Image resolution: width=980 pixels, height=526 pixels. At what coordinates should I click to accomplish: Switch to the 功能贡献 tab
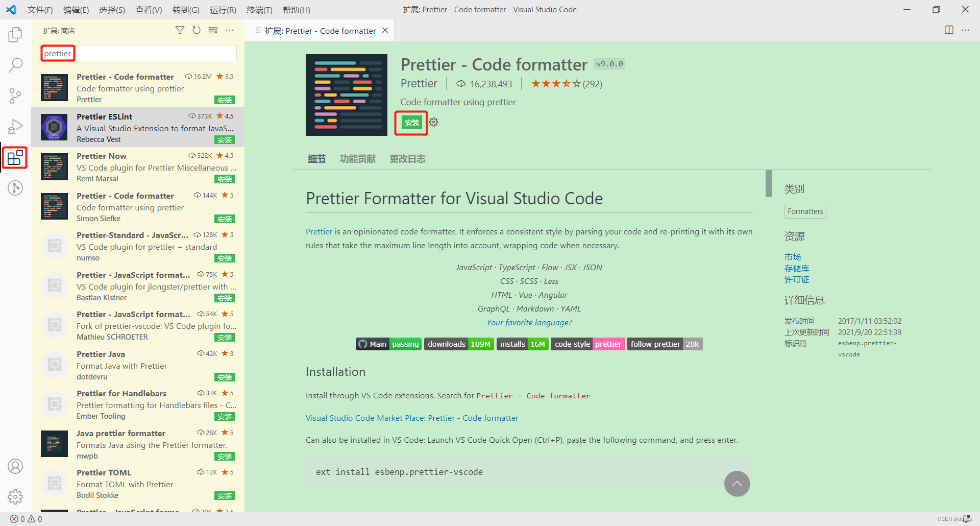(358, 159)
